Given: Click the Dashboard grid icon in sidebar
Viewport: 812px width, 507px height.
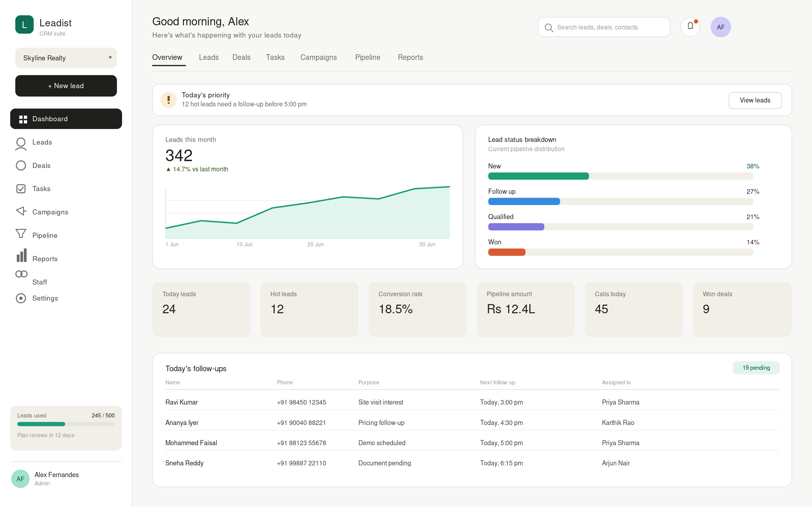Looking at the screenshot, I should pyautogui.click(x=23, y=119).
